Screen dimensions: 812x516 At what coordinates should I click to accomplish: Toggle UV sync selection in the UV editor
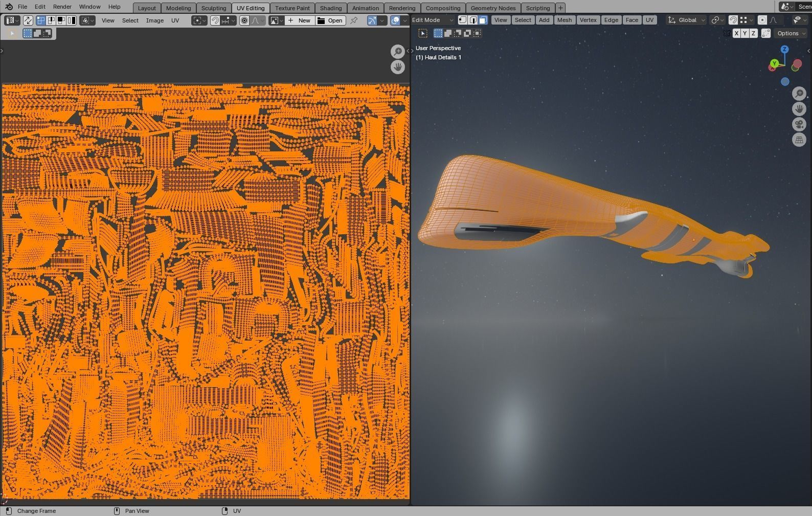click(x=28, y=20)
